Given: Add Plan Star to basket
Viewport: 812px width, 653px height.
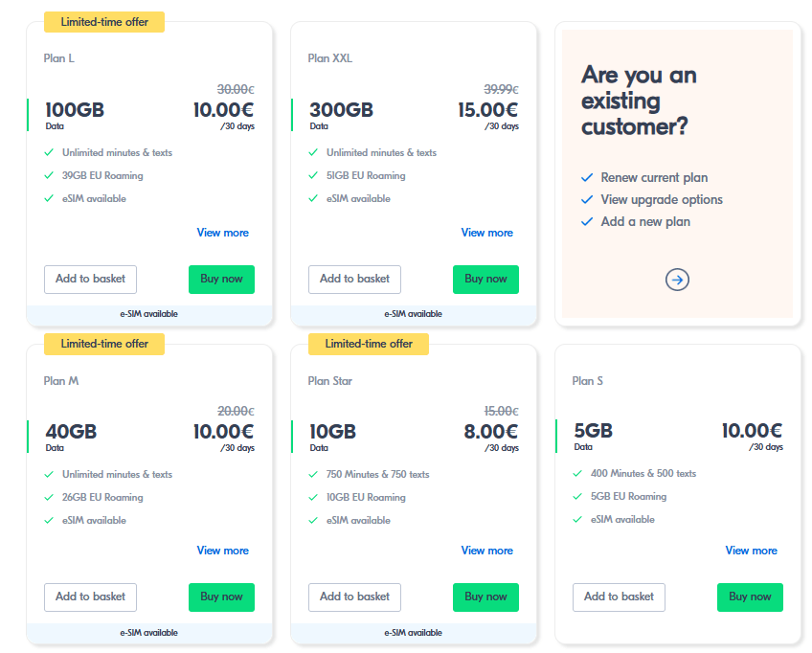Looking at the screenshot, I should 354,597.
